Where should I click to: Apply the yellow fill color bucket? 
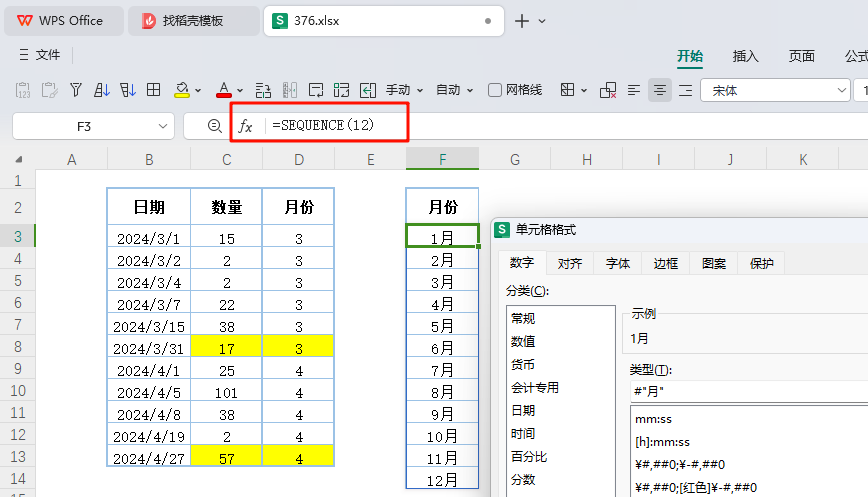pos(182,90)
